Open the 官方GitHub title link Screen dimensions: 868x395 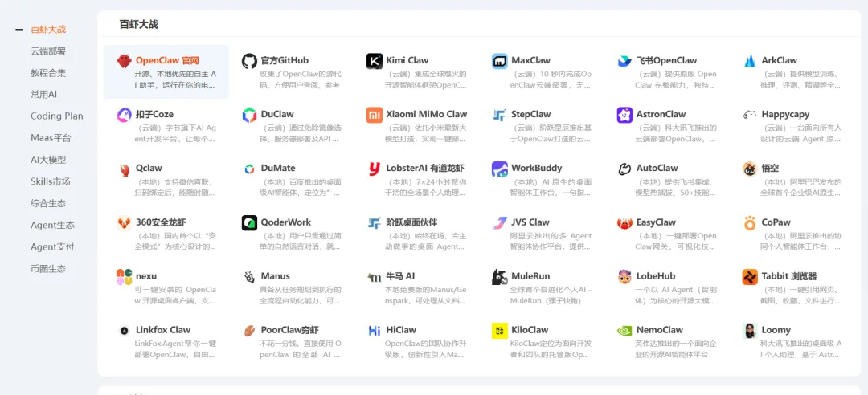tap(285, 60)
